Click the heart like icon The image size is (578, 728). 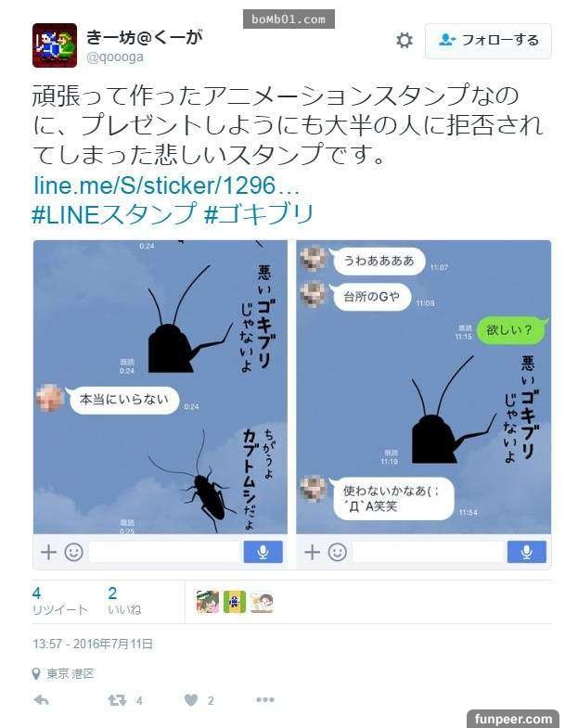[x=191, y=699]
